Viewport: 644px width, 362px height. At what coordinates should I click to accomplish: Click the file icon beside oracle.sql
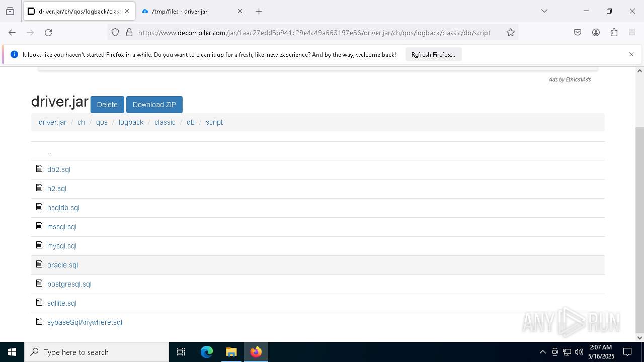point(39,264)
